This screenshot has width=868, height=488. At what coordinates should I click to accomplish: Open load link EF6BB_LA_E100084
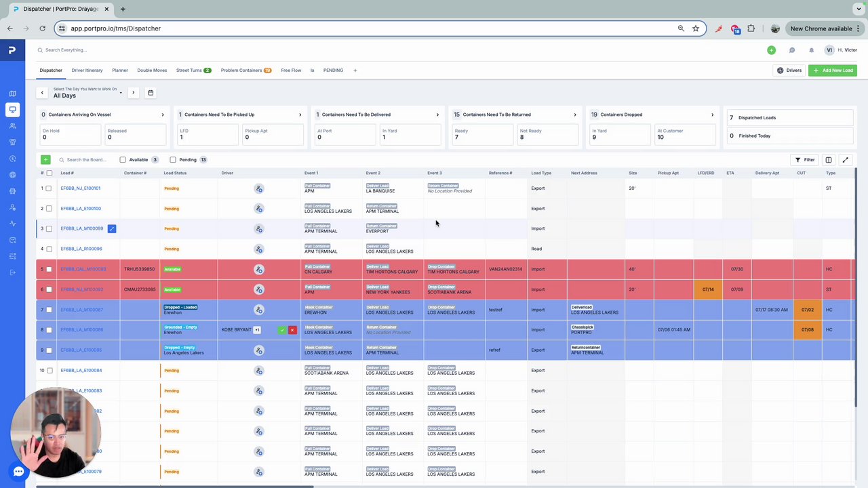pos(81,370)
